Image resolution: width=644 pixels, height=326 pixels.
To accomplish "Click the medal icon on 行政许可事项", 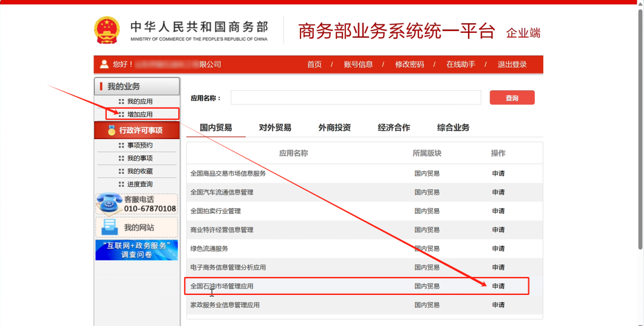I will click(112, 130).
